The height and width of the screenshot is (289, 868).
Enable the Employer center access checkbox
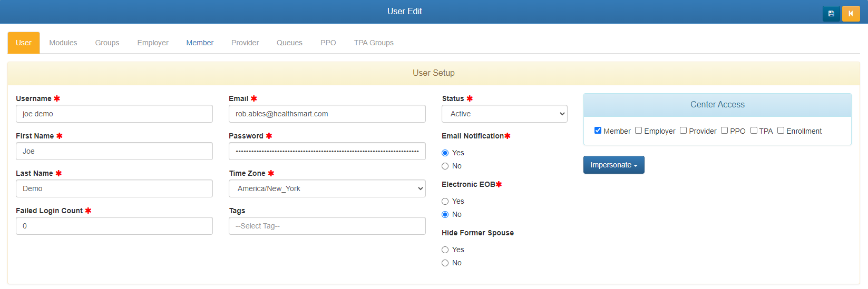click(638, 131)
